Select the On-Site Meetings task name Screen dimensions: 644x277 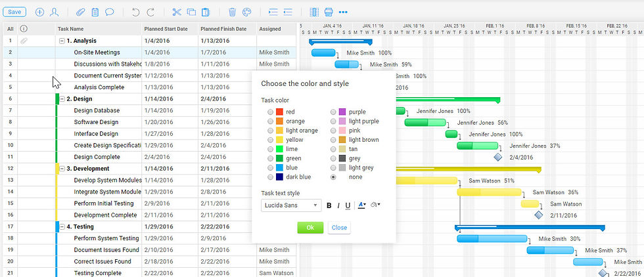pos(97,53)
